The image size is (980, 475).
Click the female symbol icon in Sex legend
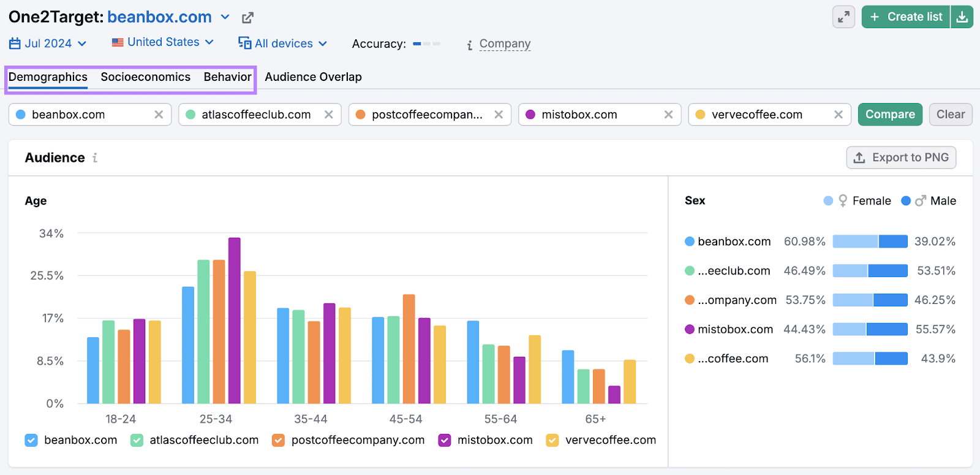point(843,201)
